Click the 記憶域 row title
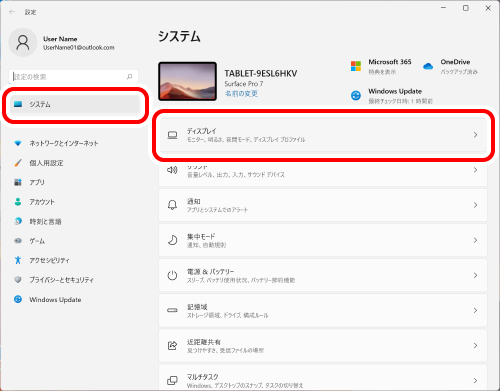This screenshot has height=391, width=500. point(197,307)
